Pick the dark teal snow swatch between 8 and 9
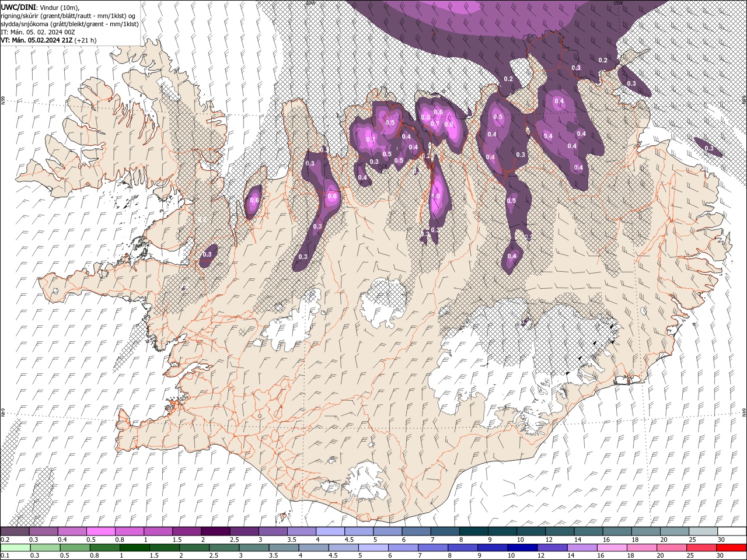Screen dimensions: 747x560 click(x=473, y=531)
